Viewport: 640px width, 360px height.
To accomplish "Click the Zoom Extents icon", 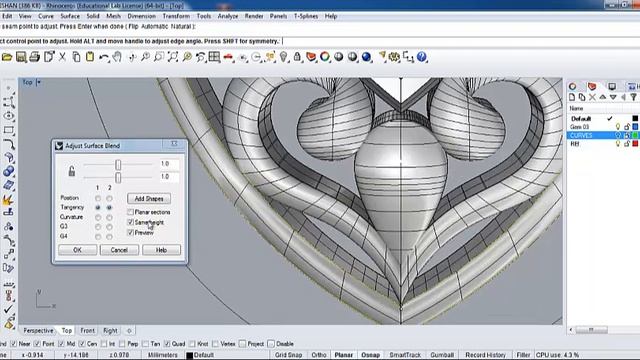I will coord(173,57).
